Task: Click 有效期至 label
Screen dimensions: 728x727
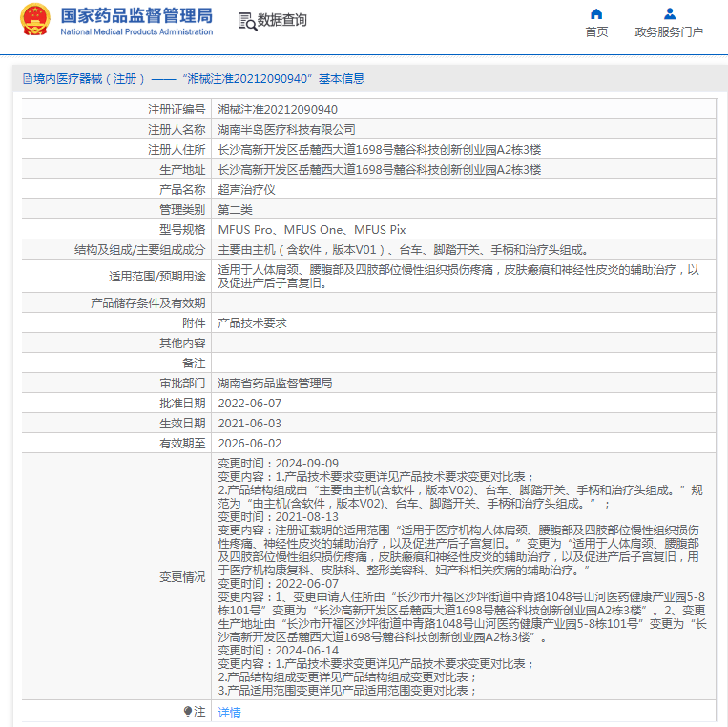Action: click(182, 444)
